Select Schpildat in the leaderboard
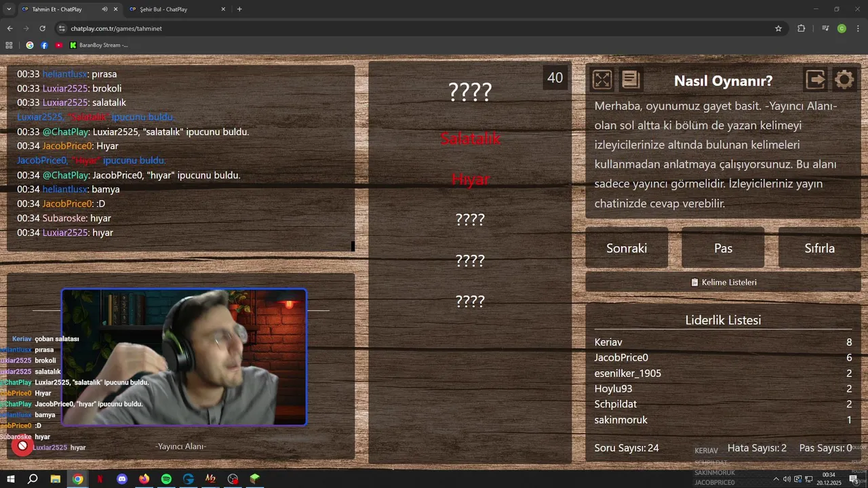Viewport: 868px width, 488px height. tap(615, 404)
